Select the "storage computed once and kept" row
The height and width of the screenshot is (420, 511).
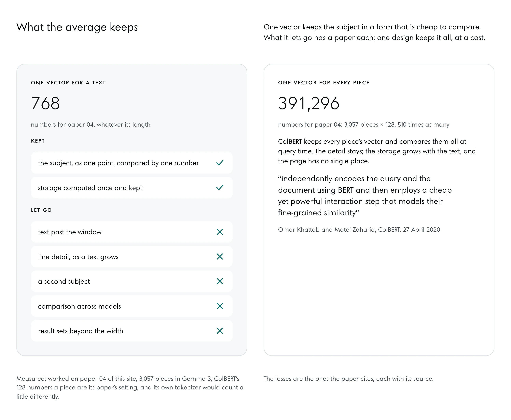[x=131, y=188]
